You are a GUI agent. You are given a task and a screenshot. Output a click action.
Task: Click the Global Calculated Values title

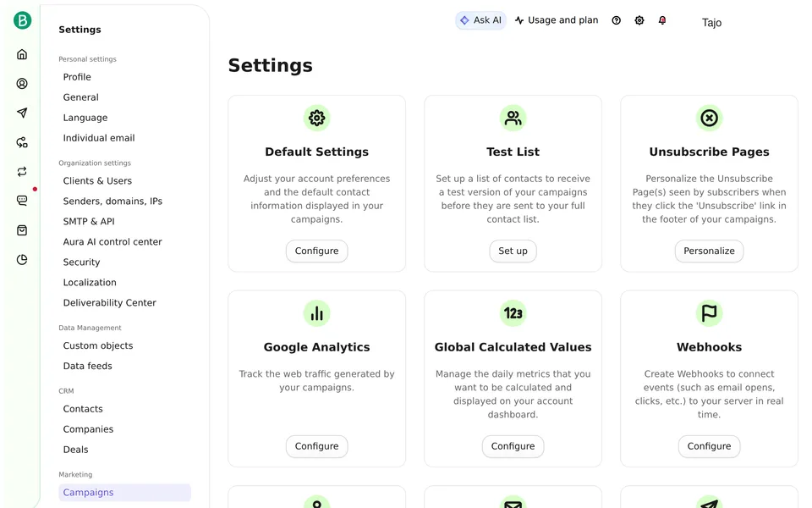[x=513, y=347]
